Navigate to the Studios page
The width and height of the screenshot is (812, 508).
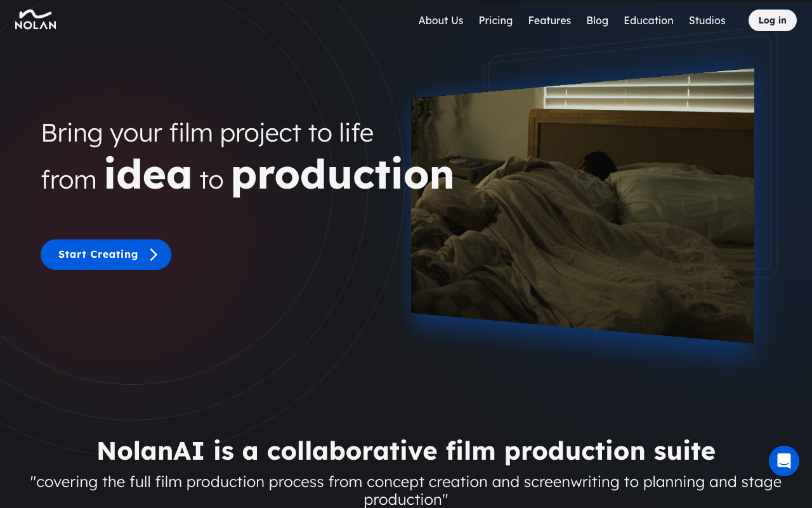[707, 20]
